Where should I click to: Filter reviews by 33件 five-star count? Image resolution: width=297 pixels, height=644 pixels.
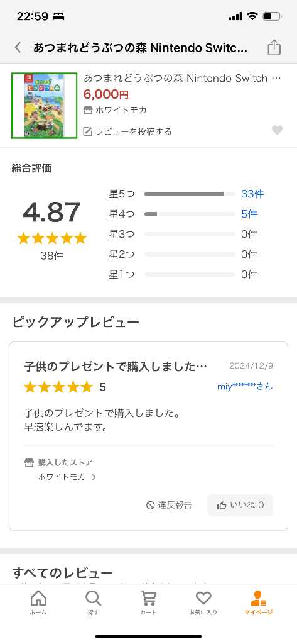(x=252, y=194)
